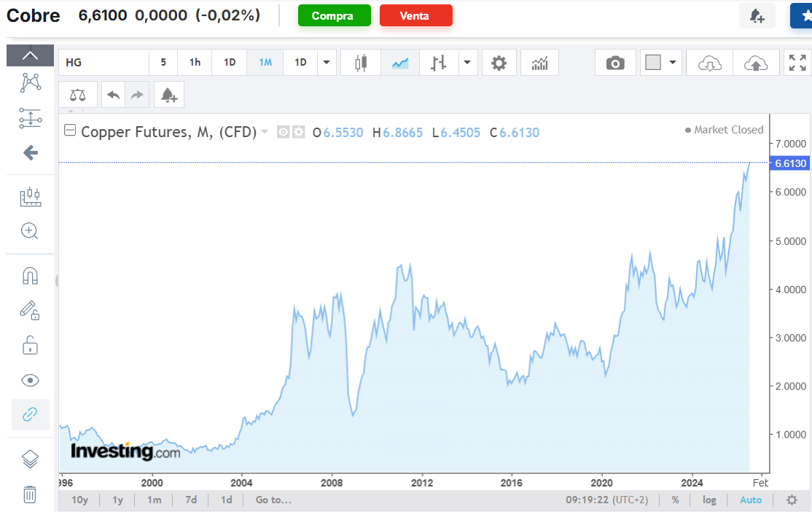Open the bar style dropdown arrow
The image size is (812, 512).
467,63
